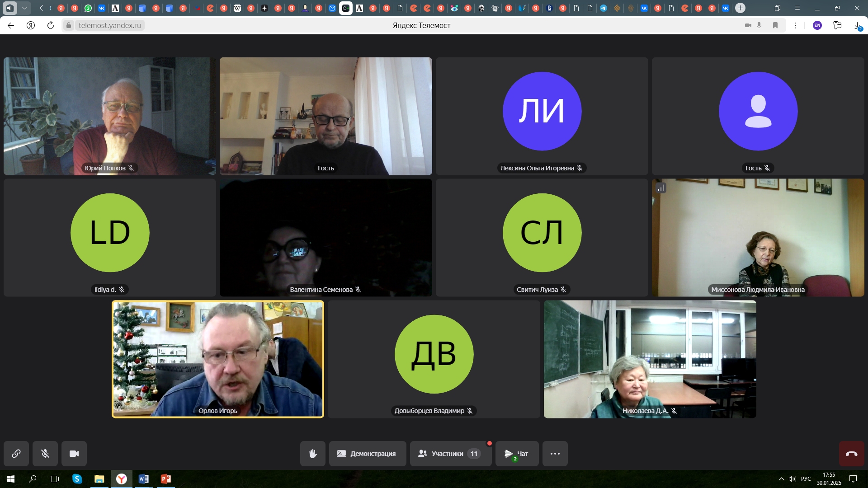Switch to the Telegram browser tab
Screen dimensions: 868x488
(604, 8)
